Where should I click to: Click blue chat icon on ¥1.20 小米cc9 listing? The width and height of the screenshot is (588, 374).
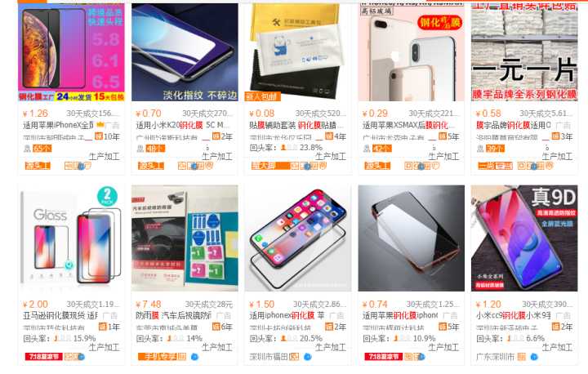534,357
